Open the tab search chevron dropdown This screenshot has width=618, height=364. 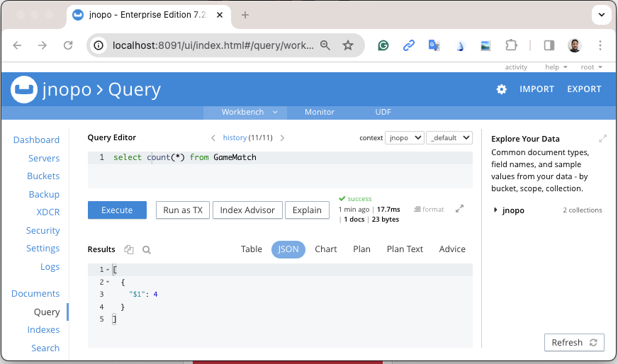[602, 15]
